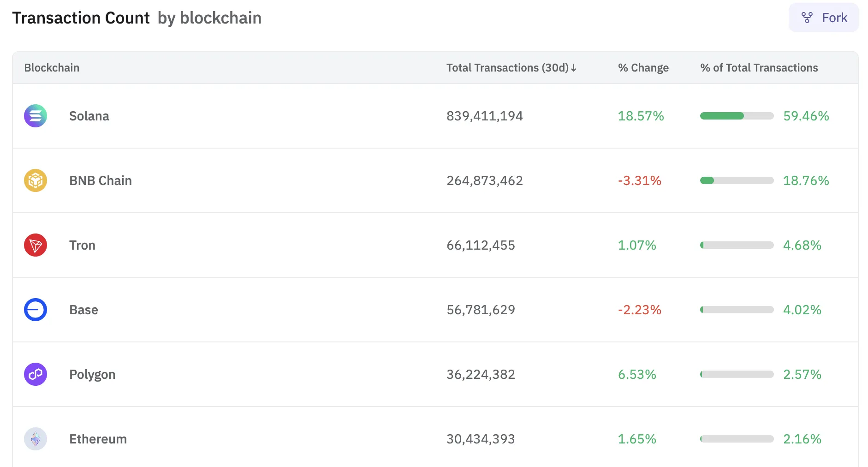This screenshot has width=868, height=467.
Task: Click the descending sort arrow next to Total Transactions
Action: (573, 67)
